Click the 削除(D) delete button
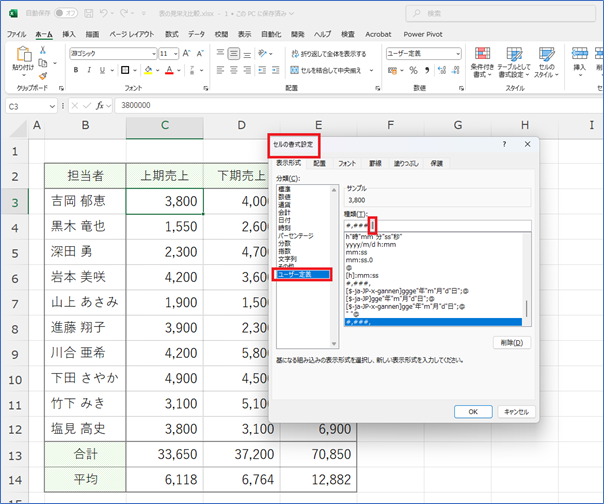The image size is (604, 504). tap(513, 315)
